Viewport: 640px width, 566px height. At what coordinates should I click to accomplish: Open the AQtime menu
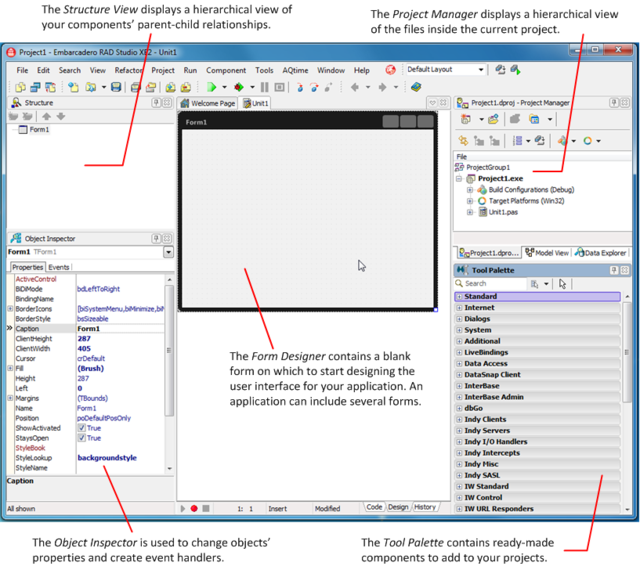point(295,70)
